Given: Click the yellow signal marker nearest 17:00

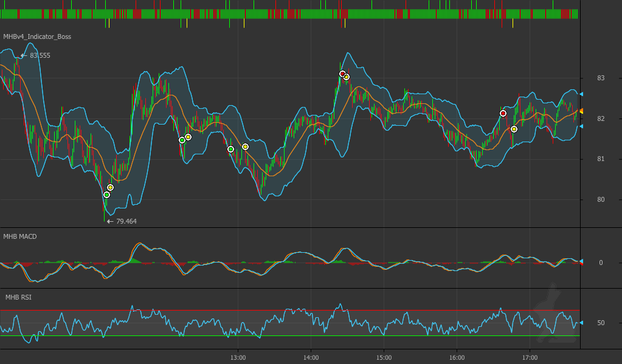Looking at the screenshot, I should [x=514, y=129].
